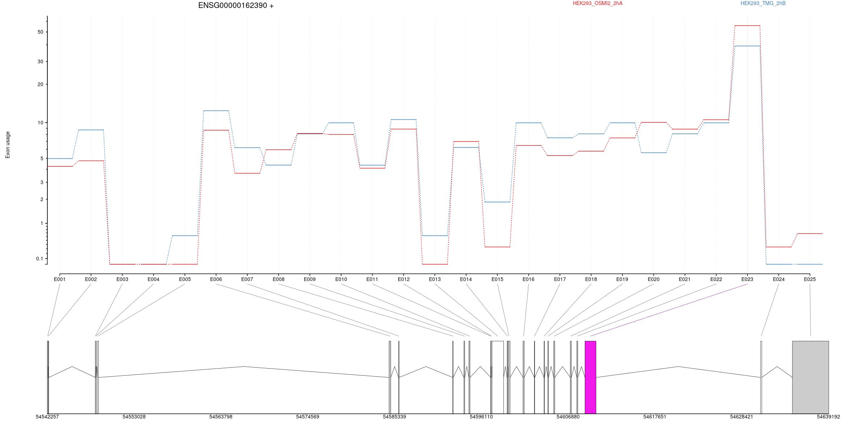The image size is (868, 434).
Task: Click the E010 exon label
Action: (341, 279)
